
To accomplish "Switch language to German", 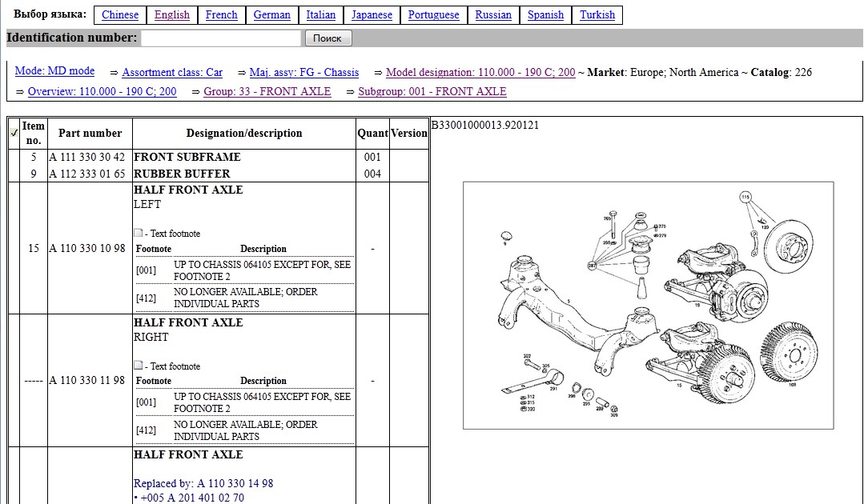I will [271, 15].
